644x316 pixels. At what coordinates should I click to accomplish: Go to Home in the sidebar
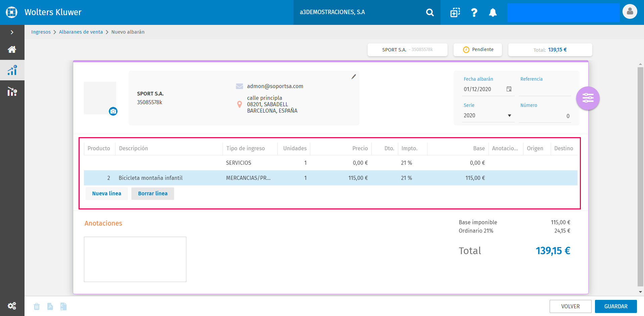point(12,49)
